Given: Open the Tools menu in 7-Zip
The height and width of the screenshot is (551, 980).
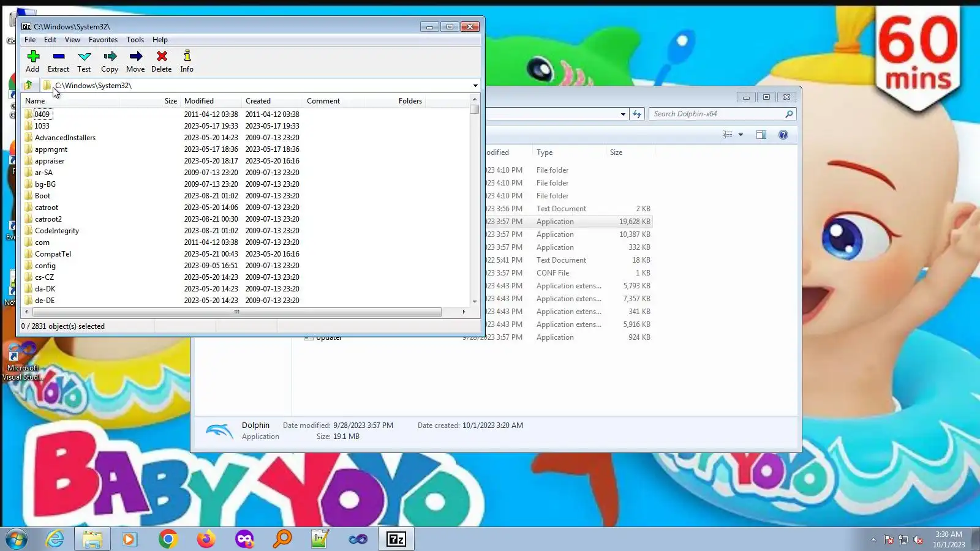Looking at the screenshot, I should [135, 40].
